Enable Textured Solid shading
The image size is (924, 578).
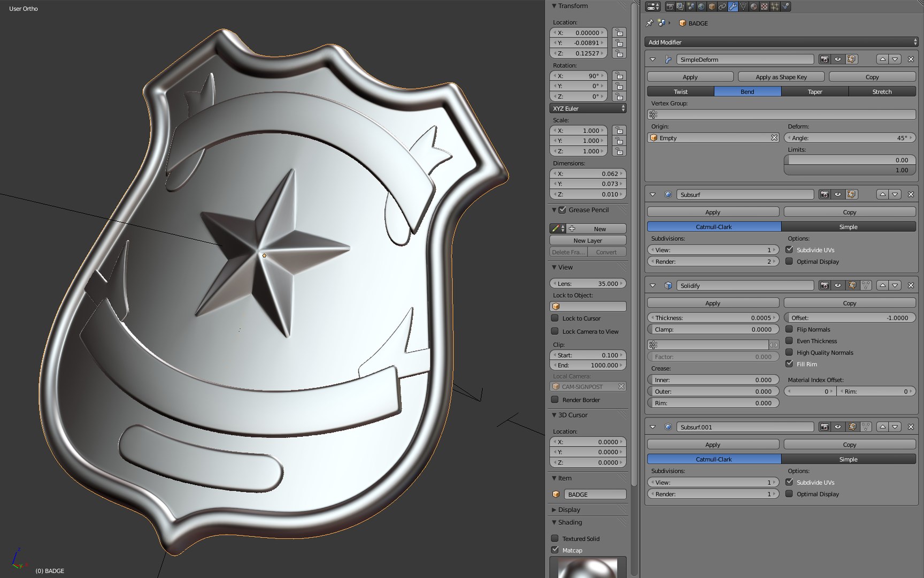555,538
